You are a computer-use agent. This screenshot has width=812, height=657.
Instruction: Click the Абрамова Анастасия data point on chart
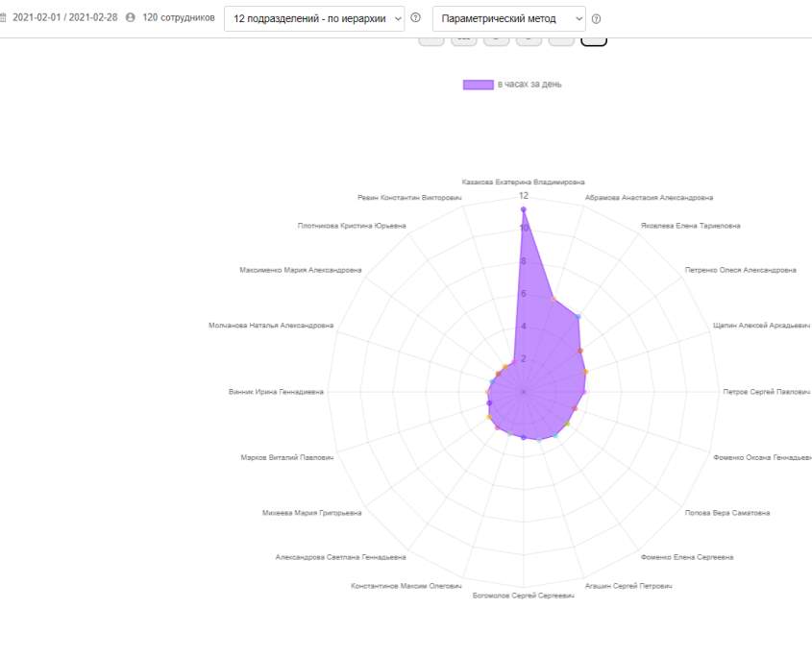pos(554,299)
